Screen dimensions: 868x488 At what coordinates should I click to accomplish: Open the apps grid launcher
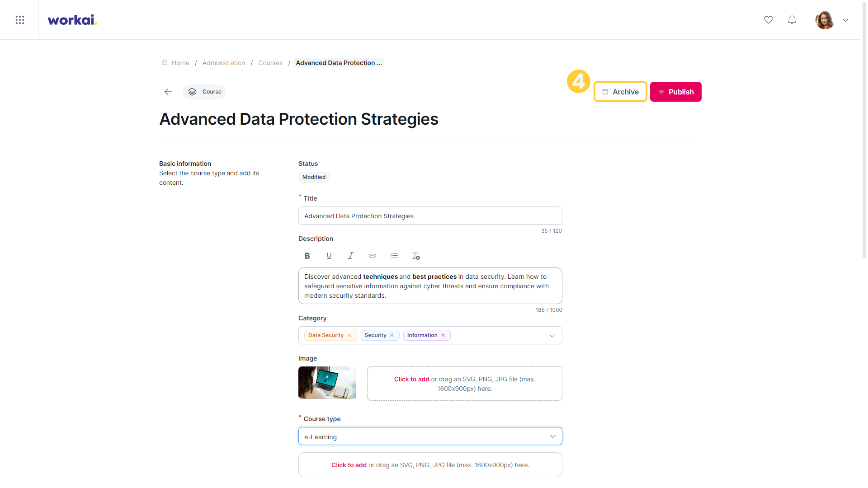coord(20,20)
